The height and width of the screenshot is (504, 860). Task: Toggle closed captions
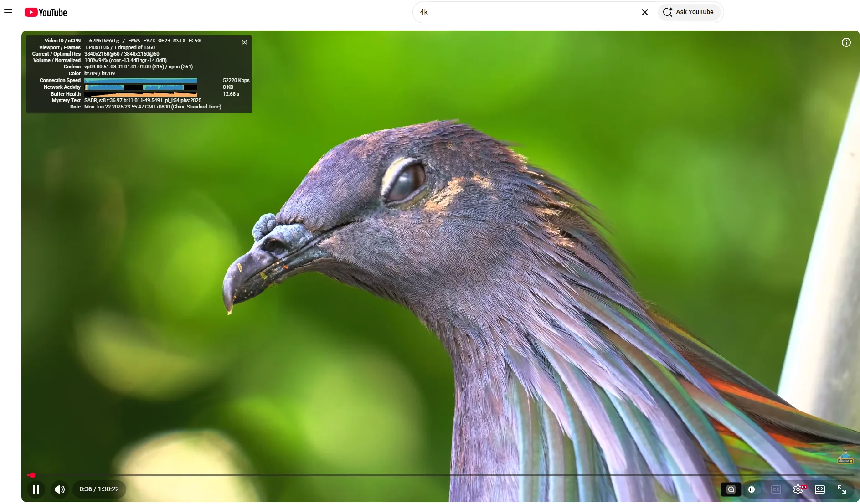(776, 489)
